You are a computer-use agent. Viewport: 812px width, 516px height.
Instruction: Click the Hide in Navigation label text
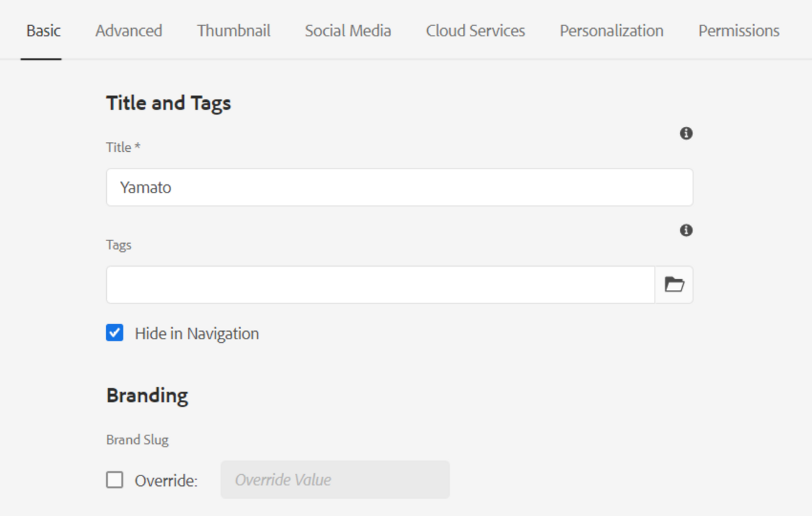(197, 334)
